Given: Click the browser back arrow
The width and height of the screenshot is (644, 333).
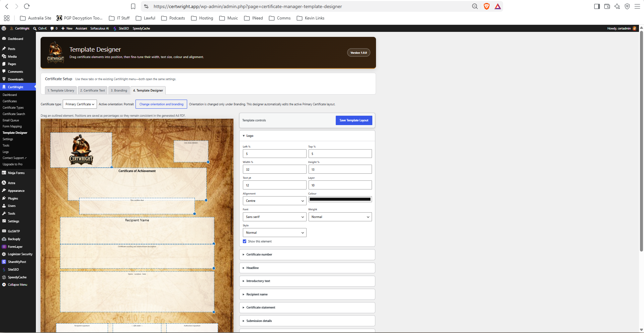Looking at the screenshot, I should click(7, 6).
